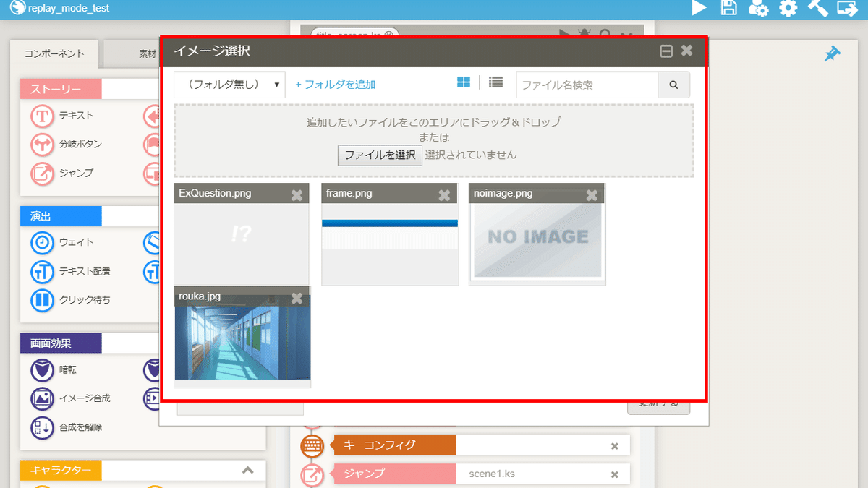Click export icon at top right
Screen dimensions: 868x488
click(847, 9)
